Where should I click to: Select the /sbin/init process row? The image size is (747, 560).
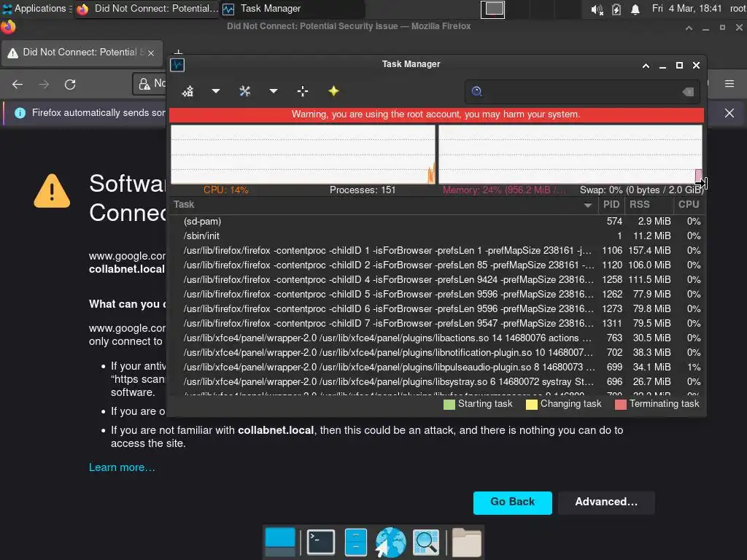437,236
